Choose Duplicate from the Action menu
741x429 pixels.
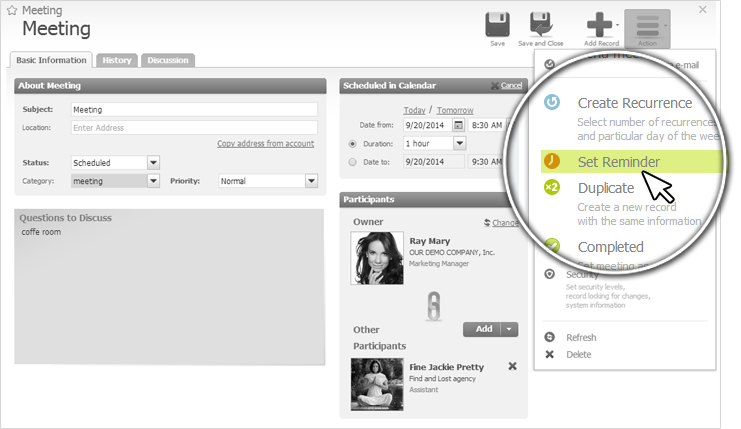click(606, 188)
